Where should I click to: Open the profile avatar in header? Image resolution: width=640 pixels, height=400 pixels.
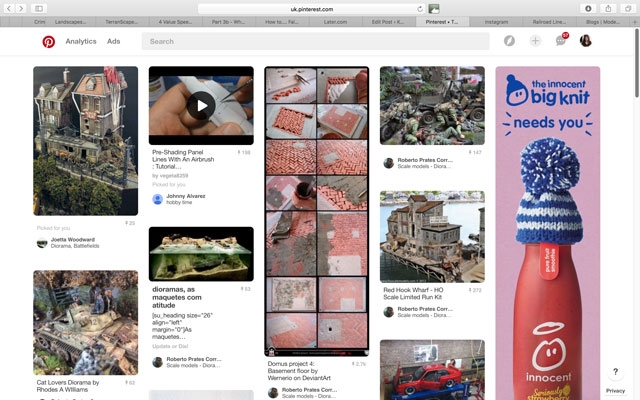pos(586,41)
